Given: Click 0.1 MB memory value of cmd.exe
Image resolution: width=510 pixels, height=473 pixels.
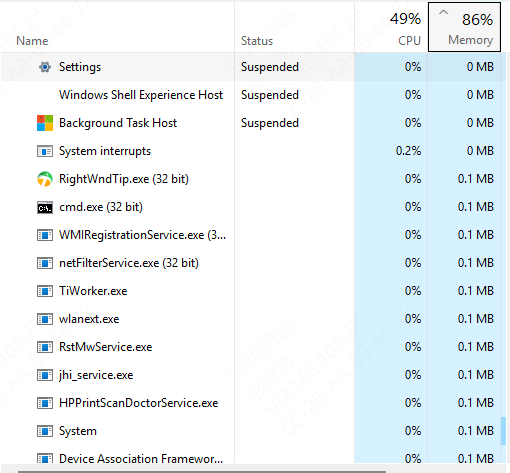Looking at the screenshot, I should click(x=476, y=207).
